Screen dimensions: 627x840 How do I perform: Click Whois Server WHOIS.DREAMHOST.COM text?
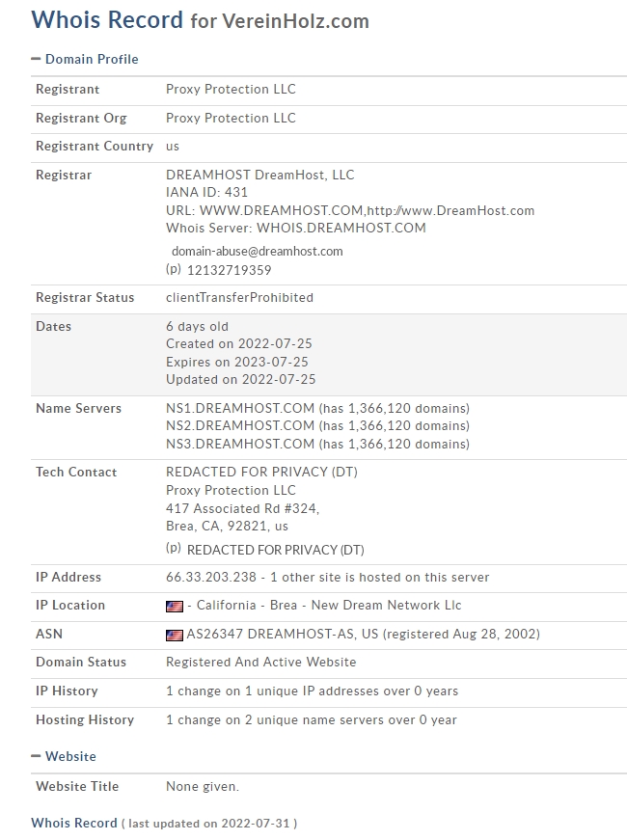[x=296, y=229]
